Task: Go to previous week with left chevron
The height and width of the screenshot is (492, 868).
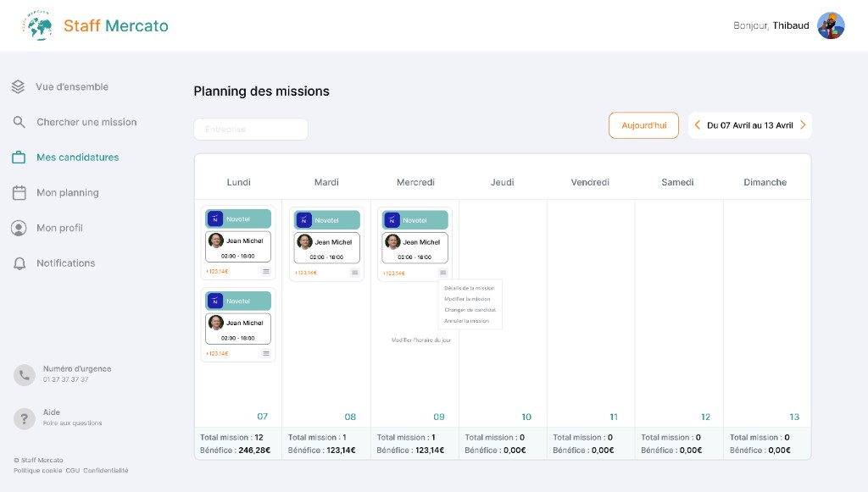Action: tap(698, 125)
